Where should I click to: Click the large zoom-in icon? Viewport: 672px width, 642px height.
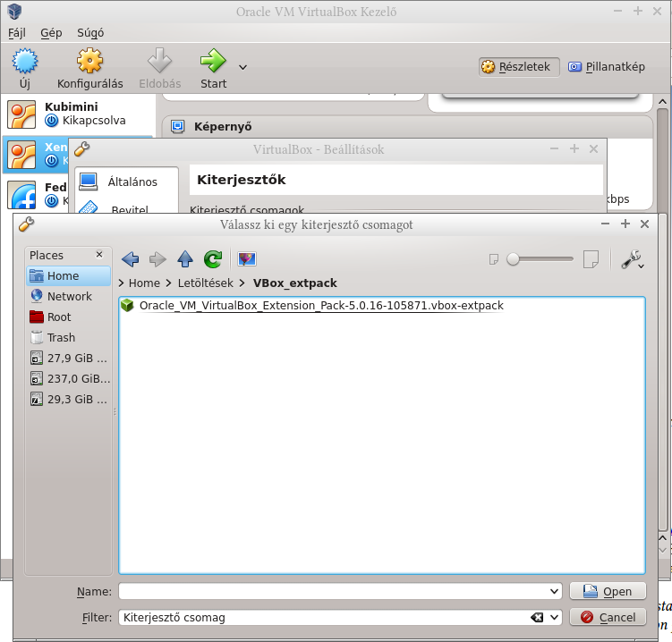591,259
